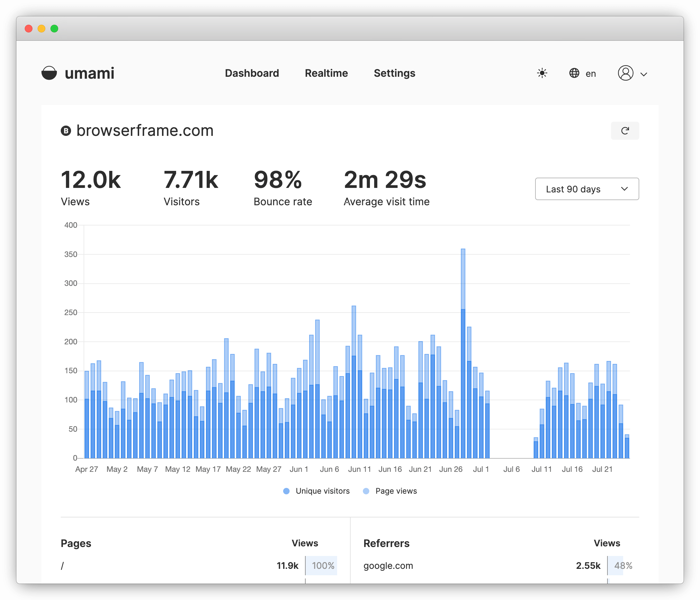This screenshot has height=600, width=700.
Task: Open the Last 90 days dropdown
Action: (x=587, y=189)
